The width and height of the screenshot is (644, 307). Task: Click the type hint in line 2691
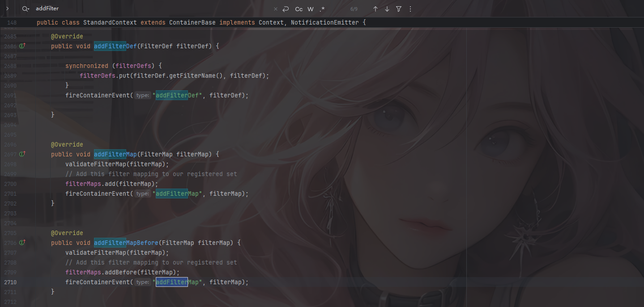pos(143,95)
